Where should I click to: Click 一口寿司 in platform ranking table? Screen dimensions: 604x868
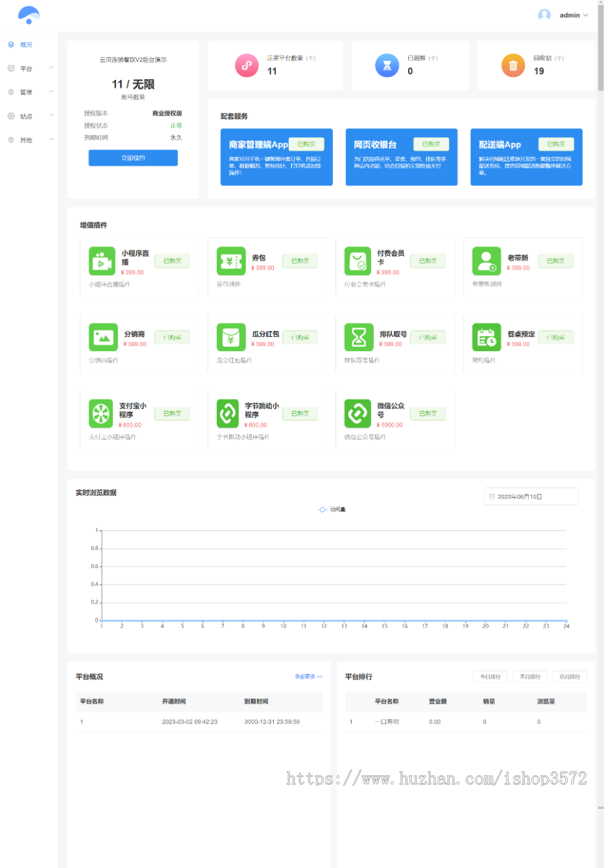click(x=387, y=722)
